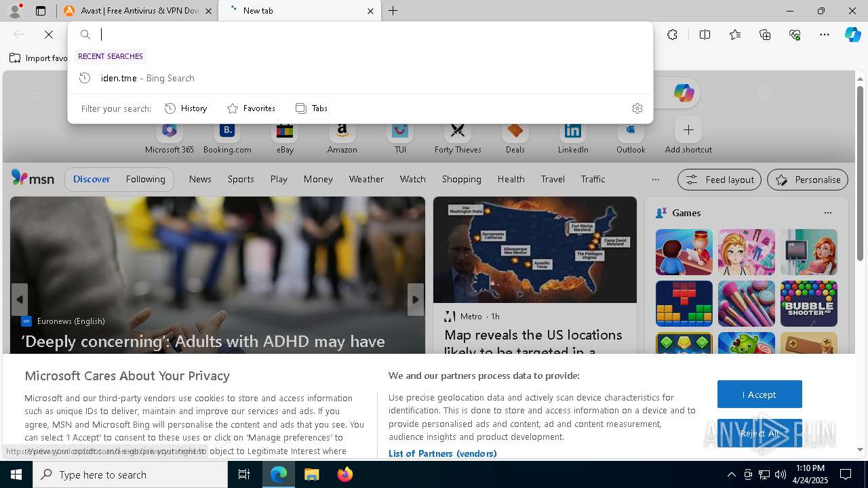Go to previous carousel story arrow
The width and height of the screenshot is (868, 488).
20,300
